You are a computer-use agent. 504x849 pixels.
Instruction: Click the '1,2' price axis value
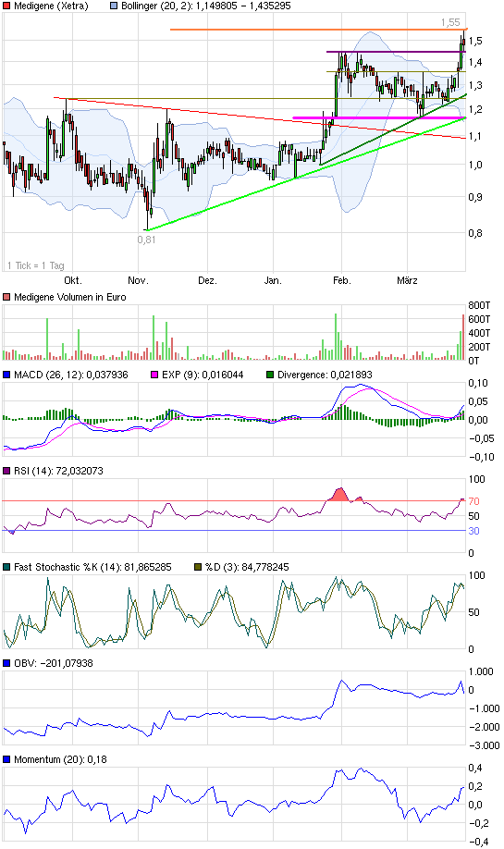pyautogui.click(x=475, y=109)
